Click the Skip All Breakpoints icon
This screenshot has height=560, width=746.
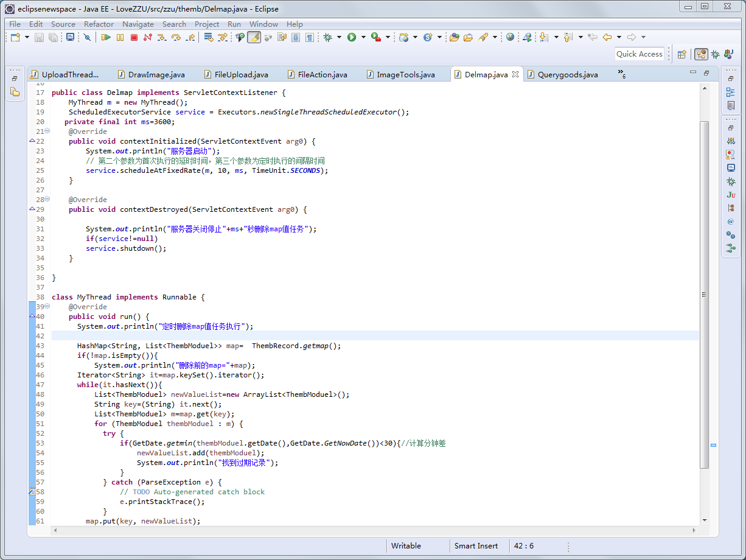pyautogui.click(x=87, y=38)
